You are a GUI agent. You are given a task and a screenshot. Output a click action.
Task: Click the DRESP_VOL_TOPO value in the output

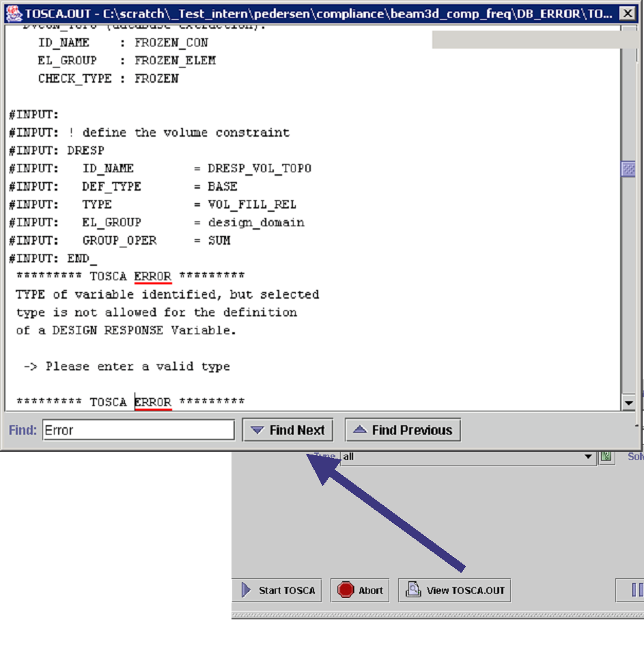[x=260, y=168]
